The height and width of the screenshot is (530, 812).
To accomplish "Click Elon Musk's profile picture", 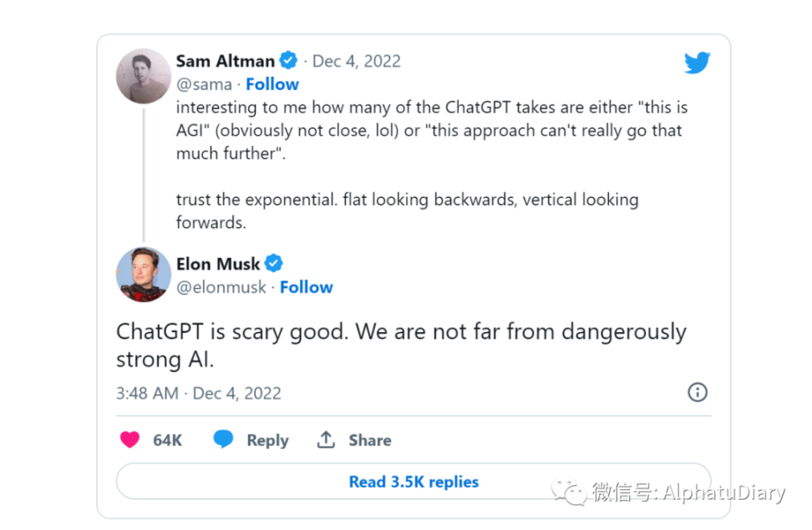I will [x=143, y=275].
